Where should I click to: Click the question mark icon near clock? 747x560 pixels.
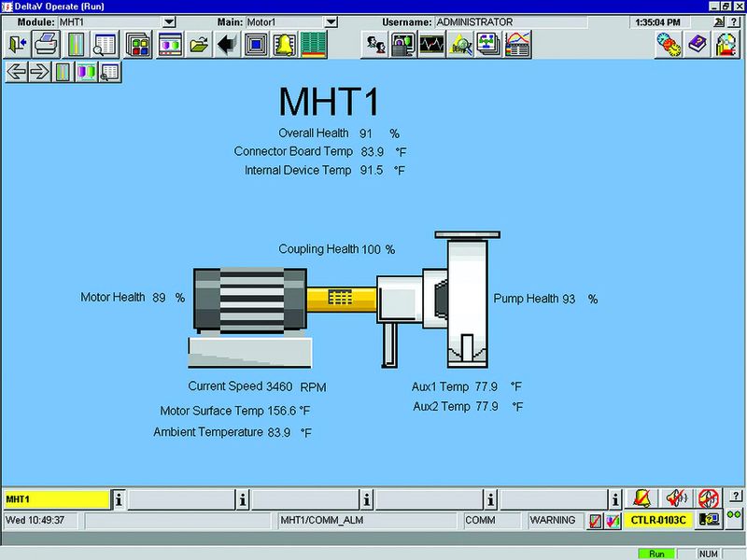pyautogui.click(x=734, y=21)
